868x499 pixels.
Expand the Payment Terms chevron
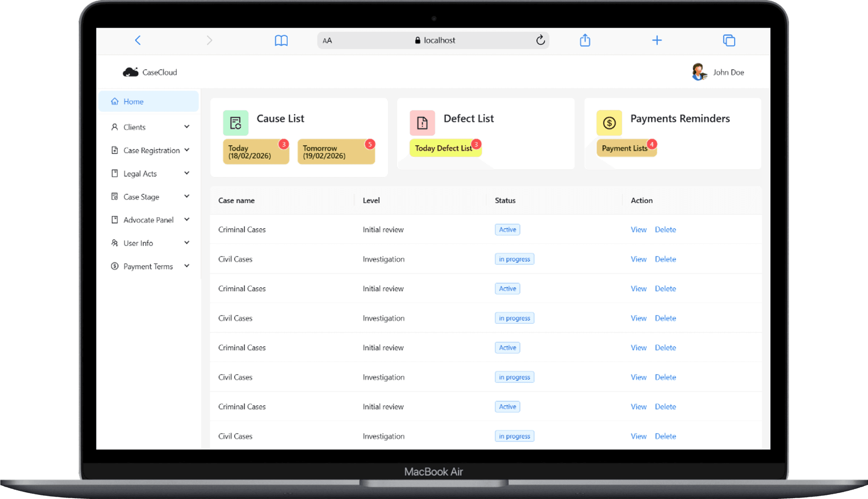(187, 266)
